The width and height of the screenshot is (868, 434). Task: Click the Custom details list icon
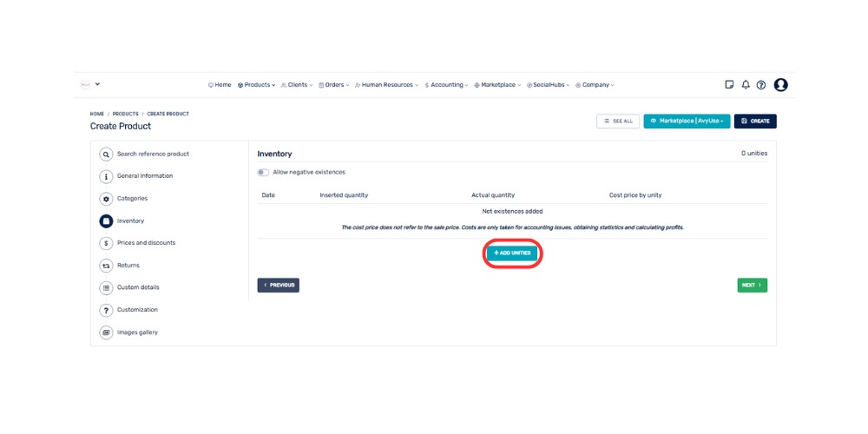[x=106, y=287]
